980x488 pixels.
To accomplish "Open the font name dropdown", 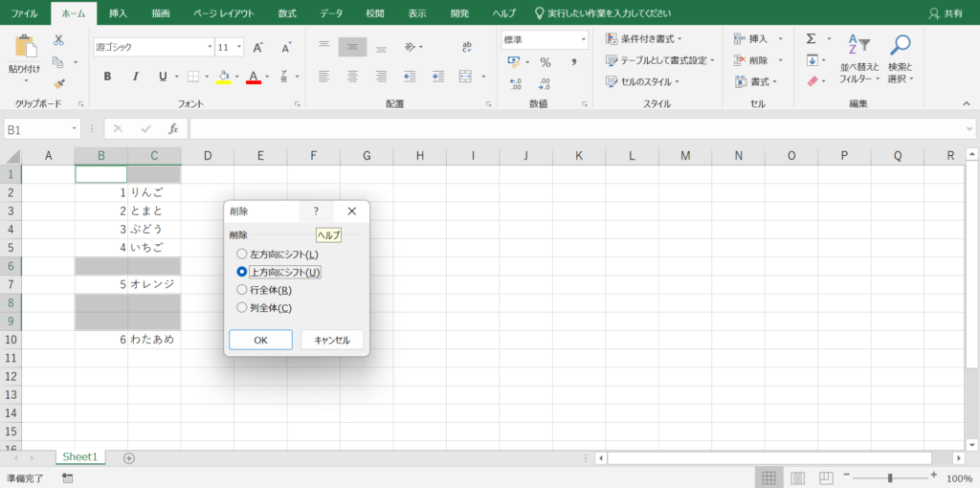I will click(210, 47).
